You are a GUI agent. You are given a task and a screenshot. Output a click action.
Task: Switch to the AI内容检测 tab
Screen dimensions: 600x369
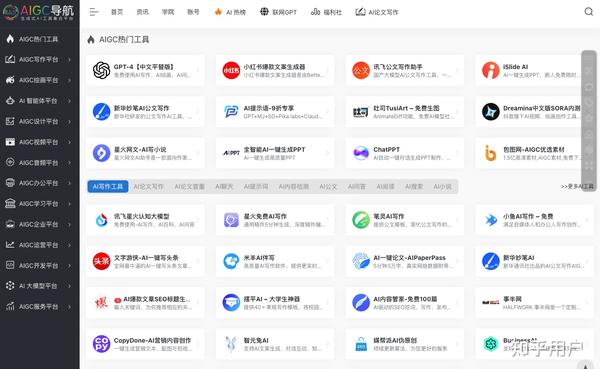pyautogui.click(x=293, y=186)
